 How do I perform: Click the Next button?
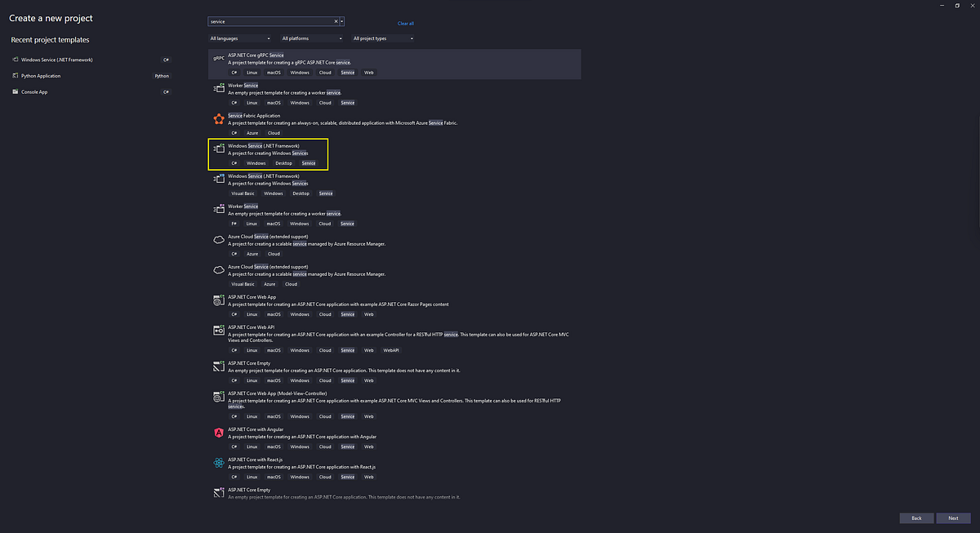[x=952, y=517]
